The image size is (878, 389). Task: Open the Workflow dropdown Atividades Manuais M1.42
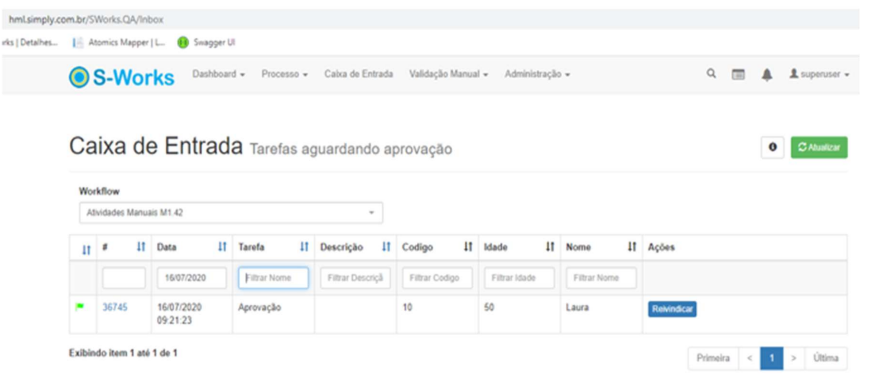tap(231, 213)
